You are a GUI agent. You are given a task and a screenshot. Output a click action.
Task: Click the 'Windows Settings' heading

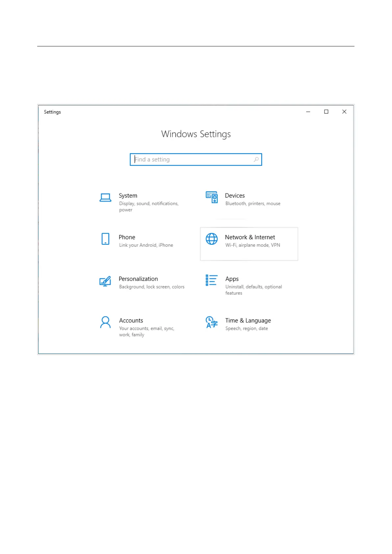click(x=196, y=134)
